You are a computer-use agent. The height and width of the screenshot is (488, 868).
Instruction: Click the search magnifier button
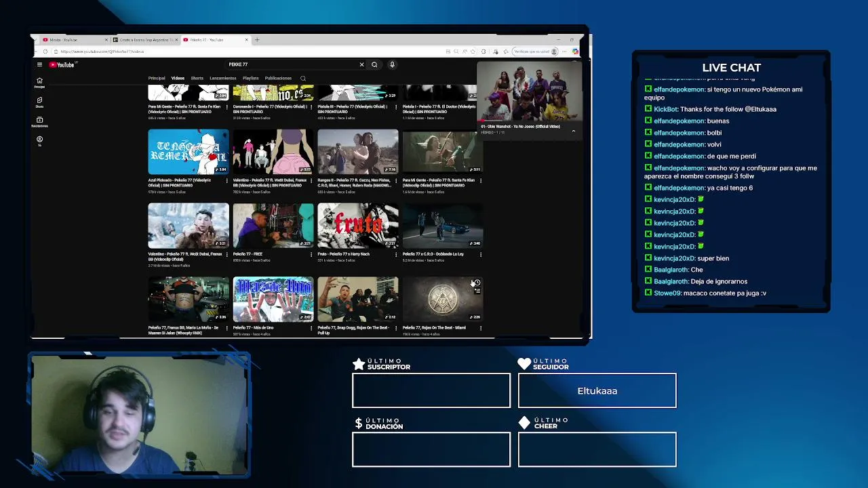374,64
